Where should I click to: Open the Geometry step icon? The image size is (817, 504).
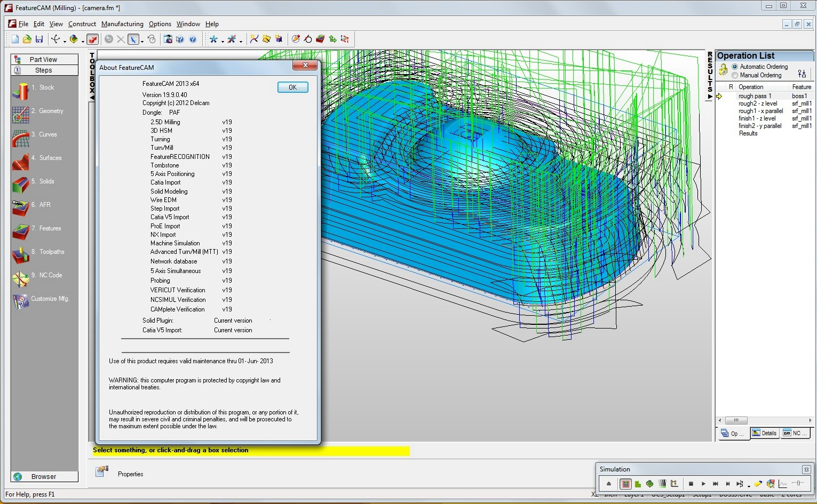(20, 114)
